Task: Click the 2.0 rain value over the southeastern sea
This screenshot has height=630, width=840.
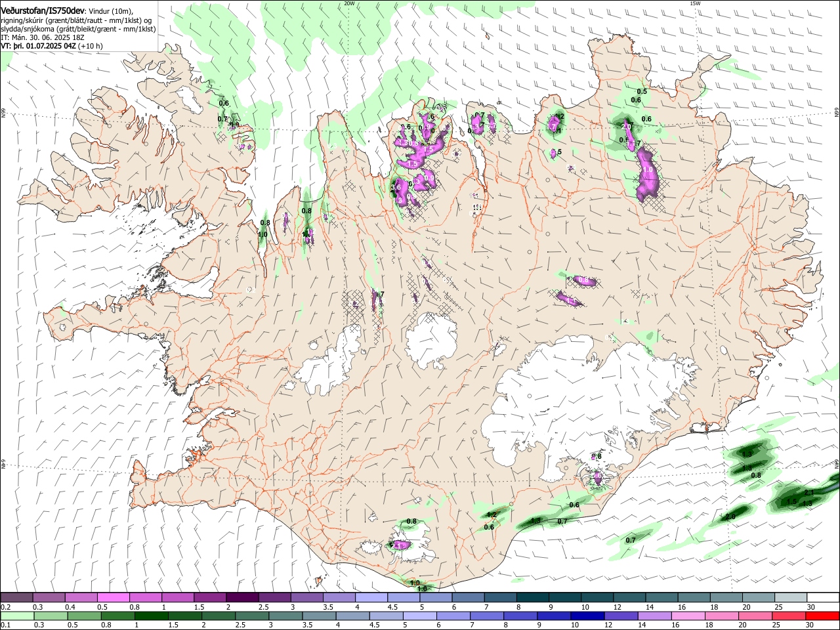Action: (731, 516)
